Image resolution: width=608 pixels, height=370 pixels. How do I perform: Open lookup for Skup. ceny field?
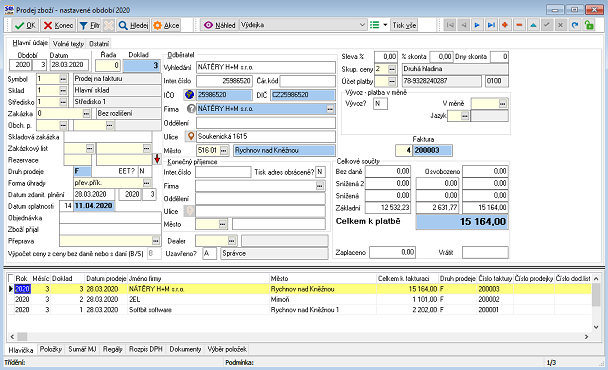[392, 69]
